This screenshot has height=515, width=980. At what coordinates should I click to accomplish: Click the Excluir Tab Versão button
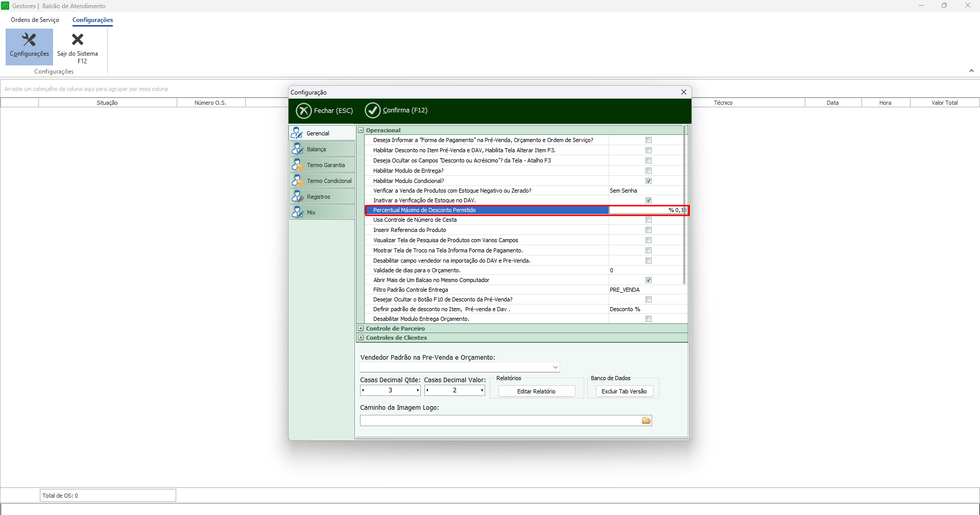click(x=624, y=391)
